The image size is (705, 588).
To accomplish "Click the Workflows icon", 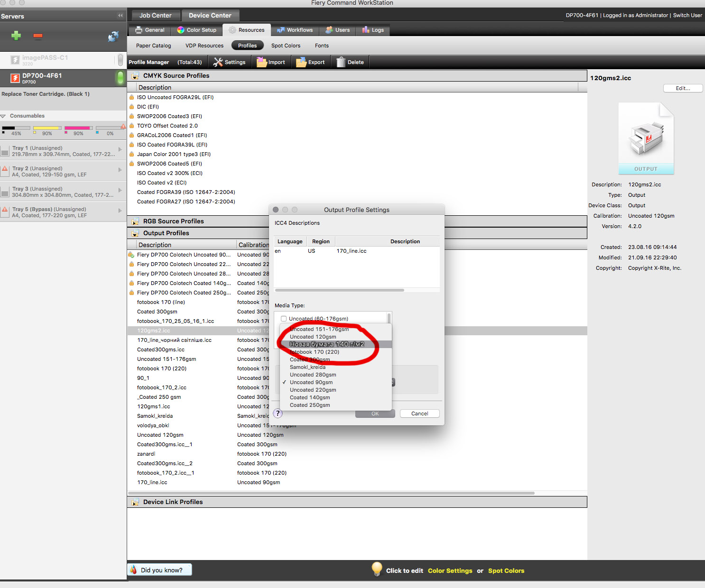I will tap(281, 30).
